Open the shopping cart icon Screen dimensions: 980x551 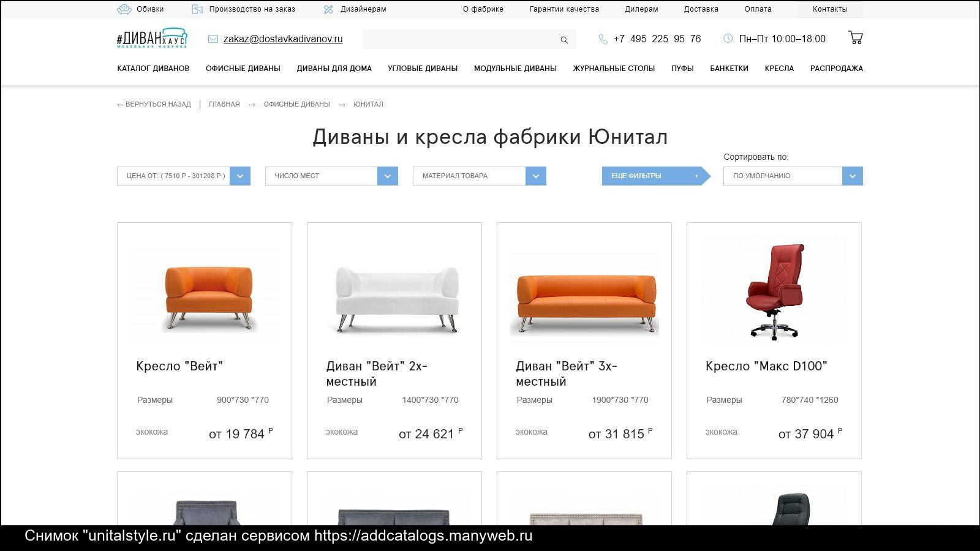point(855,38)
